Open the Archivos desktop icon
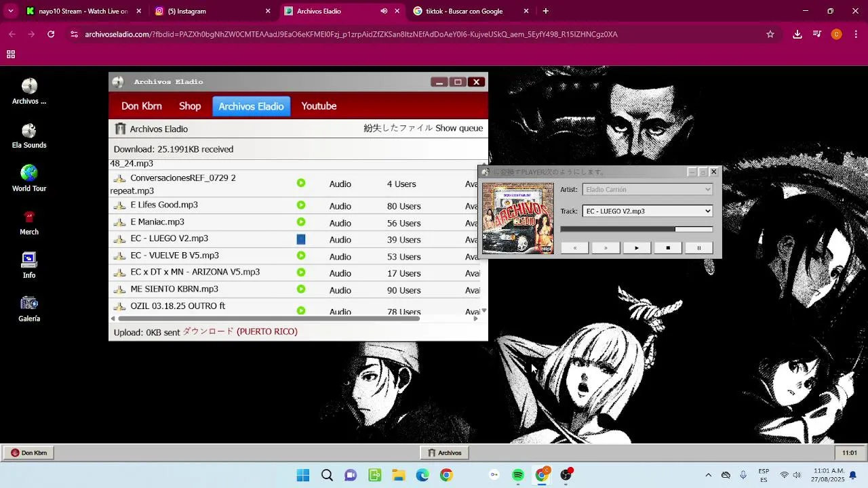 click(x=29, y=91)
